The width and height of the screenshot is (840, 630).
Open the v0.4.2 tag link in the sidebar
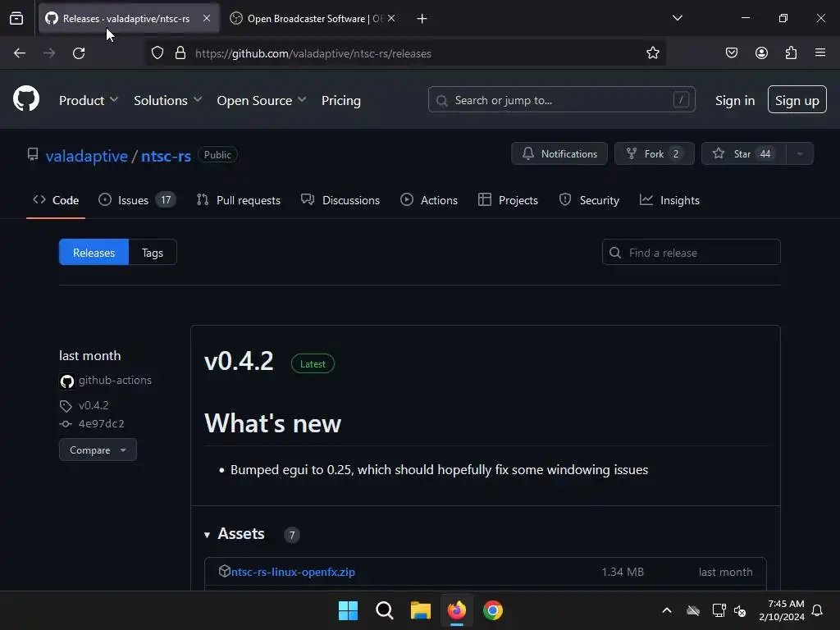click(x=94, y=405)
